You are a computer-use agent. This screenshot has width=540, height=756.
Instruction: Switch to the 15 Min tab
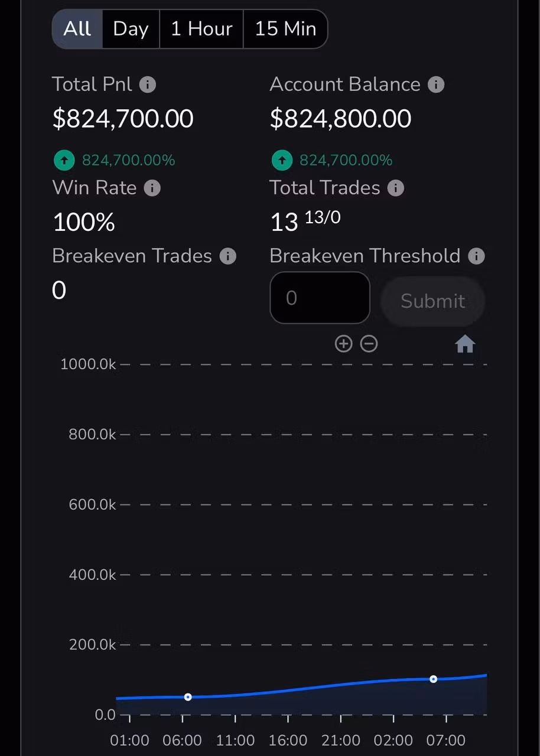285,29
